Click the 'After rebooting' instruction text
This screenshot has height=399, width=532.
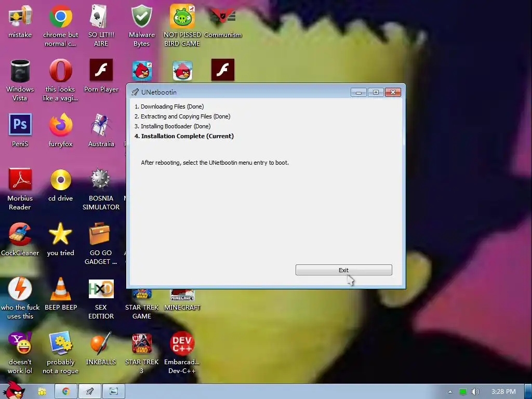click(215, 163)
